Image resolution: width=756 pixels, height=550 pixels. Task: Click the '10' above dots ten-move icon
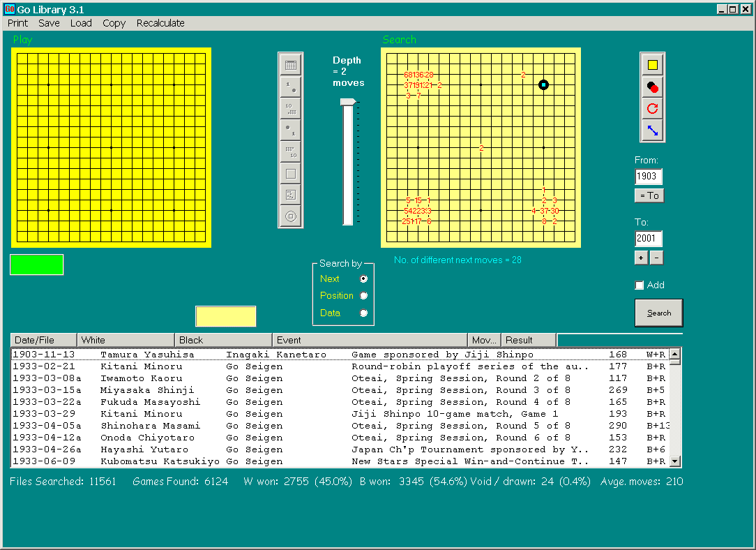[x=291, y=109]
